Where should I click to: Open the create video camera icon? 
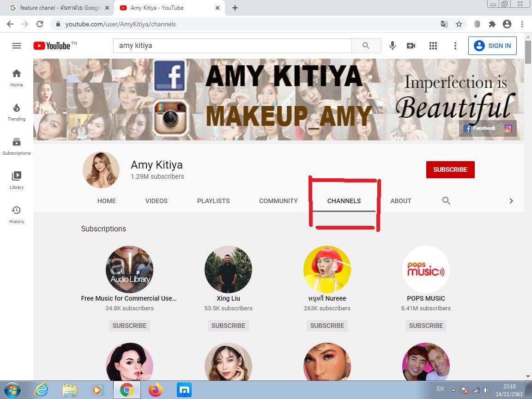pos(411,46)
